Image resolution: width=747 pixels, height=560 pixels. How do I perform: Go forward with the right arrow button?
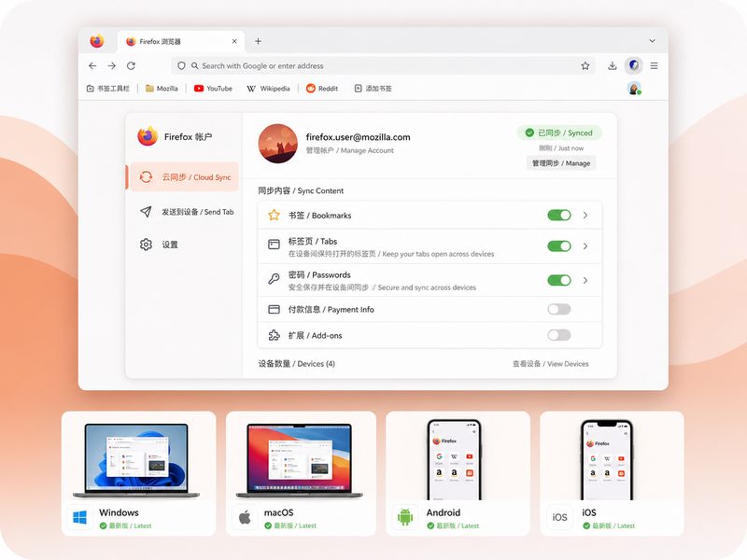click(111, 65)
